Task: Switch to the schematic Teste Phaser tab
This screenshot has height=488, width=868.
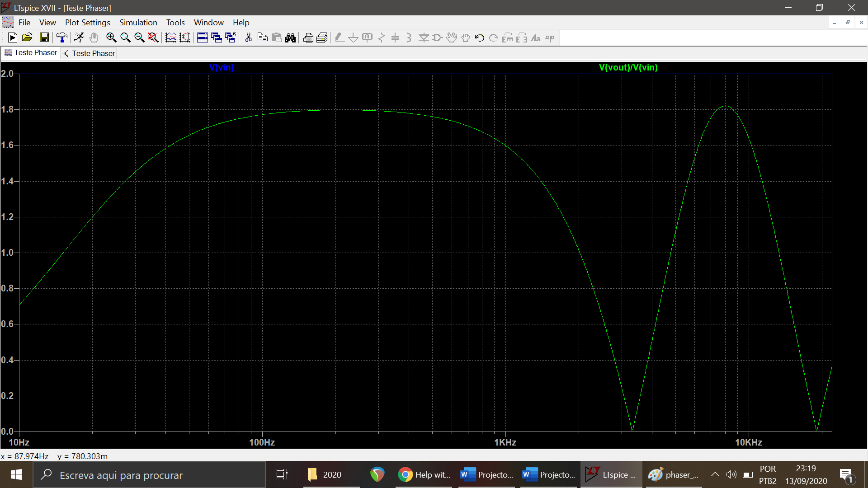Action: point(89,53)
